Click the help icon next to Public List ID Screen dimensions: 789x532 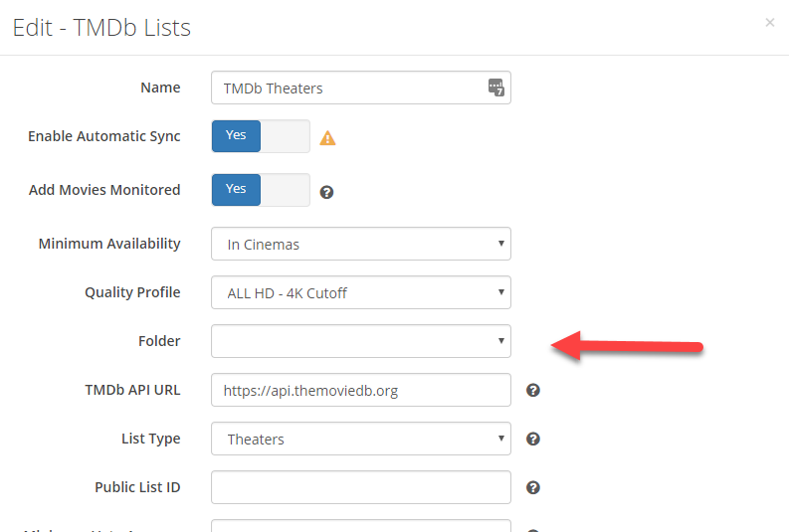[533, 488]
